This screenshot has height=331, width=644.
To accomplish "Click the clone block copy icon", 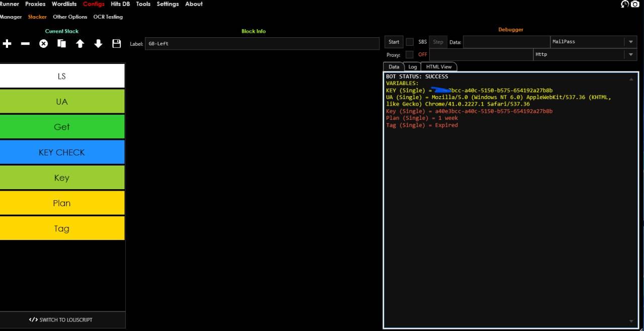I will (62, 44).
